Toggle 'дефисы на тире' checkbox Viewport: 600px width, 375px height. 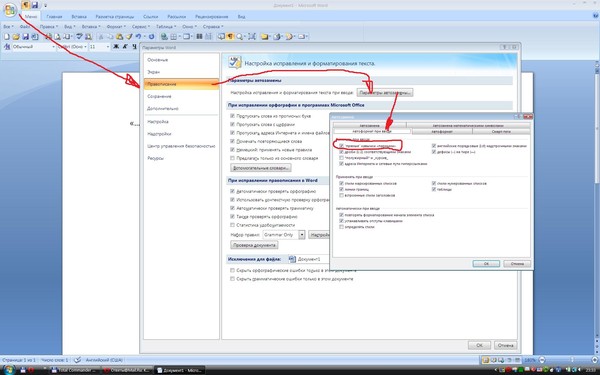434,152
